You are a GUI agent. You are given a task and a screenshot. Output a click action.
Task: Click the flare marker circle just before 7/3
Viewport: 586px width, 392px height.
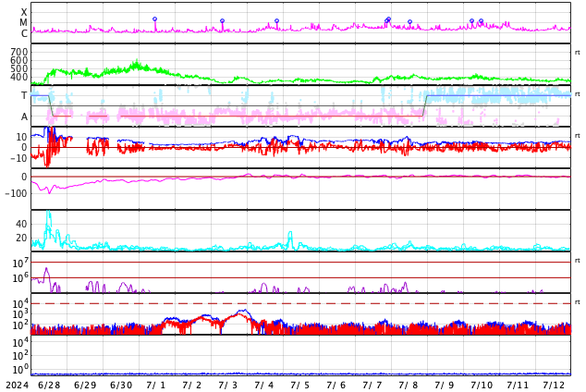coord(223,21)
